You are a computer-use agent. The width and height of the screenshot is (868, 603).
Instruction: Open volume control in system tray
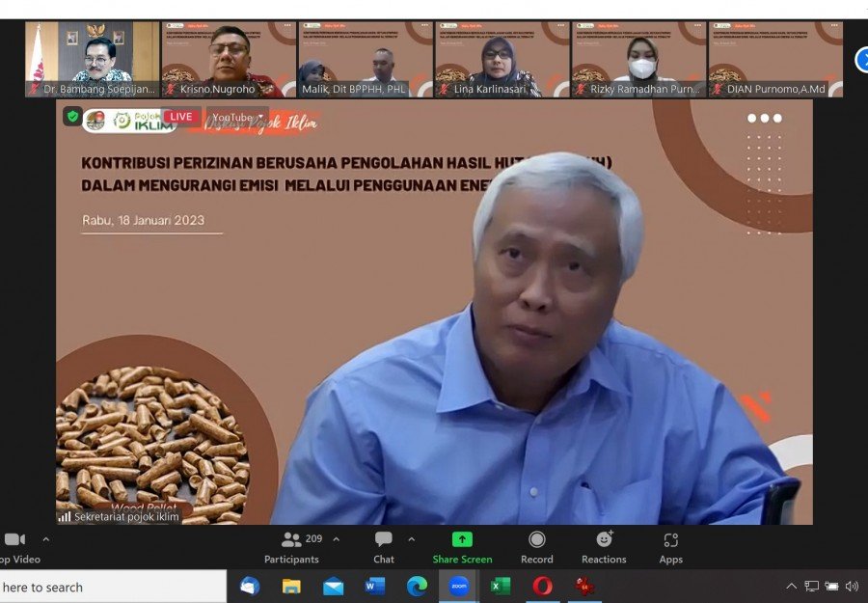[852, 586]
